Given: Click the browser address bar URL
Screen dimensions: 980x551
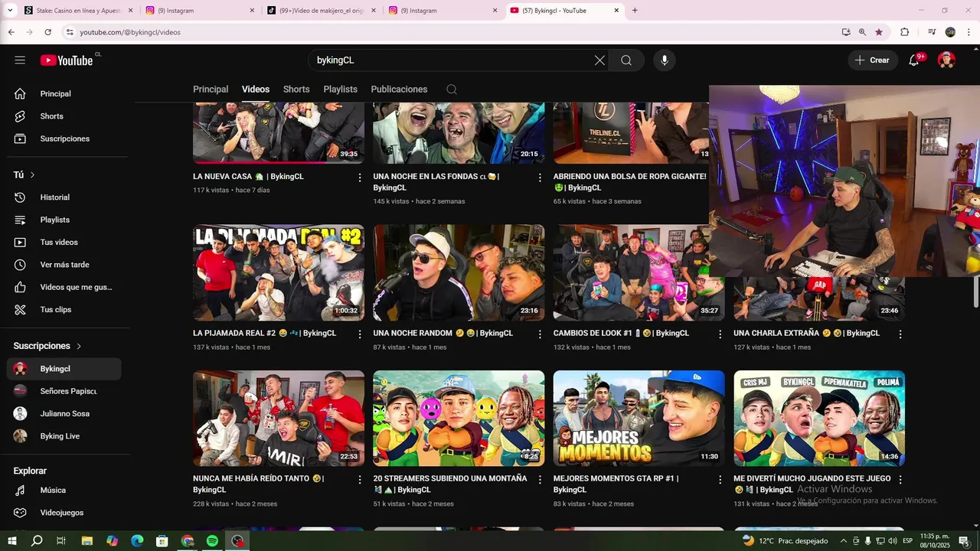Looking at the screenshot, I should 130,32.
